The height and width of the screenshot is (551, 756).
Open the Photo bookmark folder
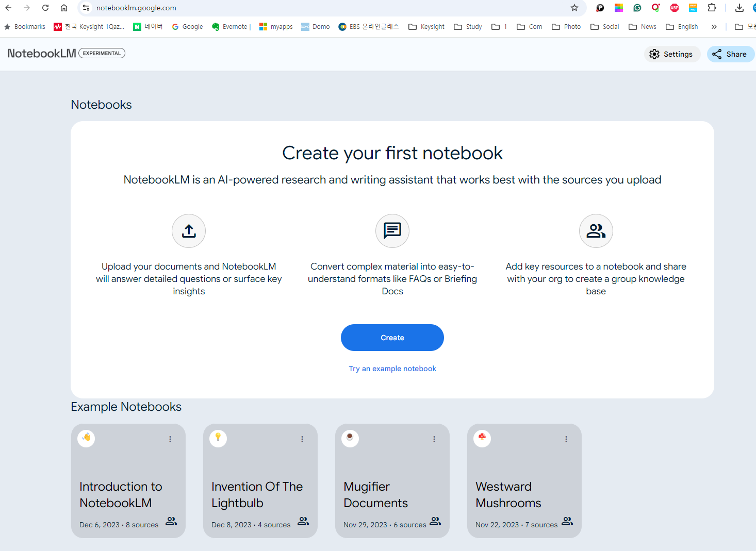(566, 27)
